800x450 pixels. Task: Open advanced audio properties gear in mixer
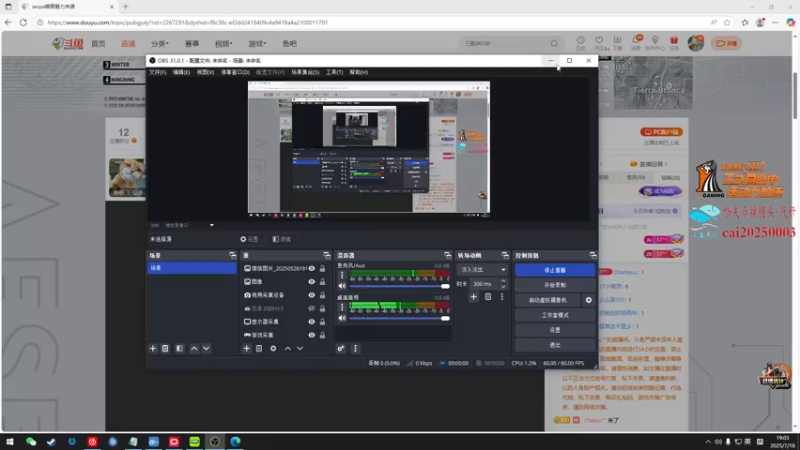tap(341, 348)
